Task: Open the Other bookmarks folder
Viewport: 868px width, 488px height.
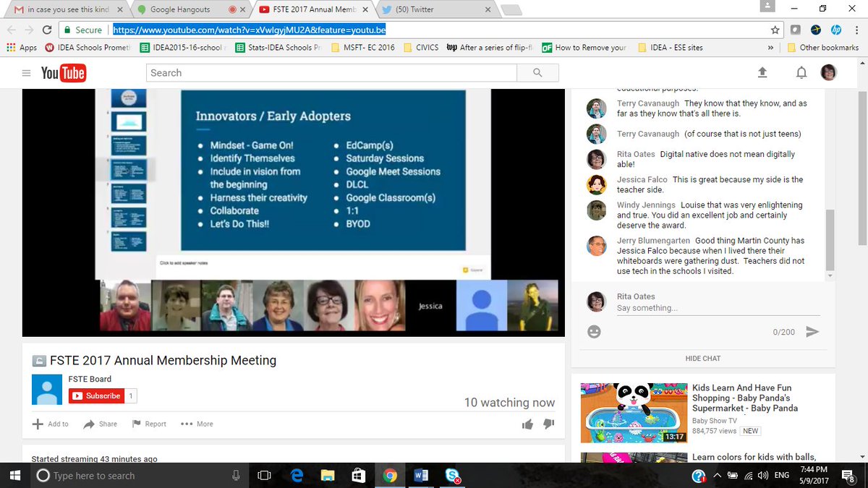Action: pyautogui.click(x=822, y=48)
